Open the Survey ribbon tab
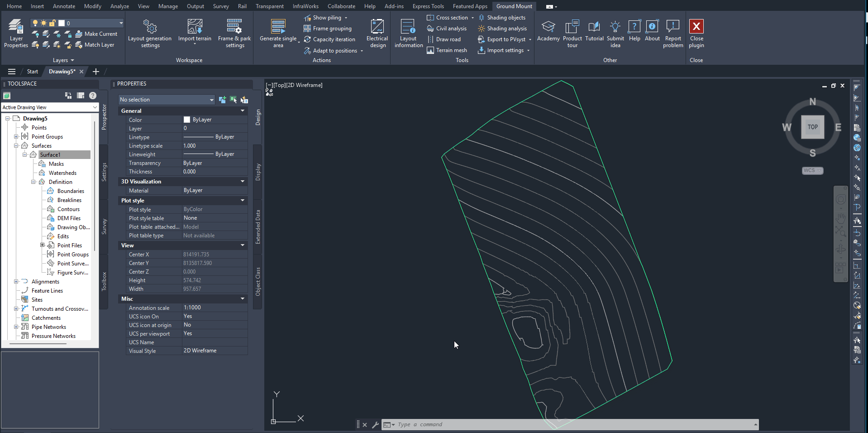This screenshot has height=433, width=868. (221, 6)
